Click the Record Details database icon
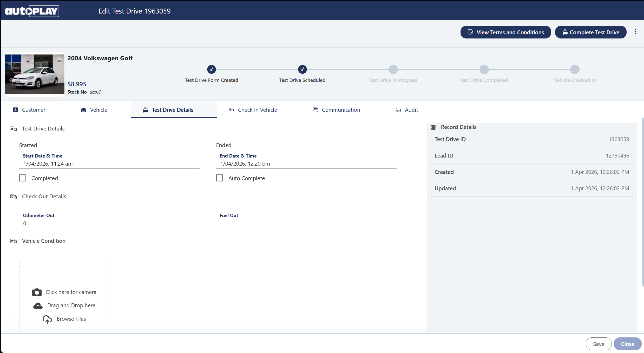 point(433,127)
